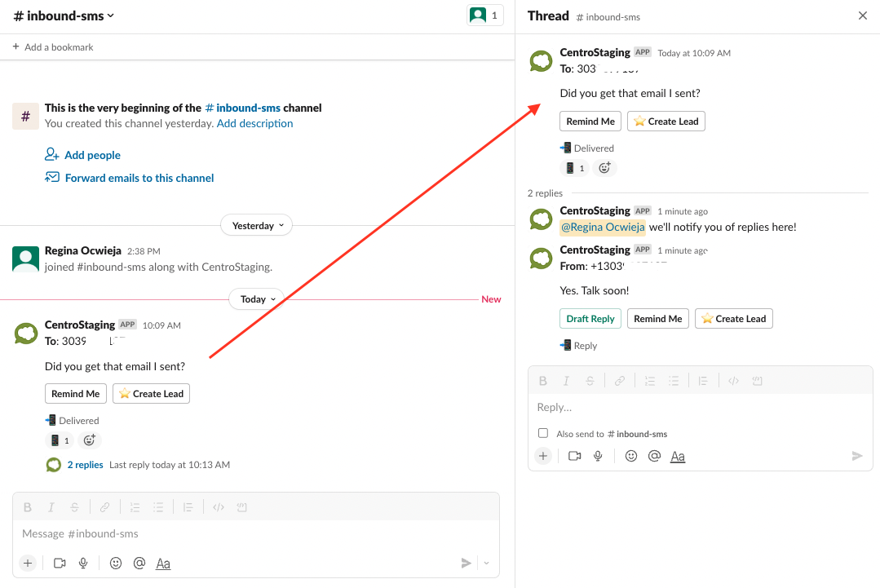Apply bulleted list in channel composer
This screenshot has width=880, height=588.
pos(158,507)
